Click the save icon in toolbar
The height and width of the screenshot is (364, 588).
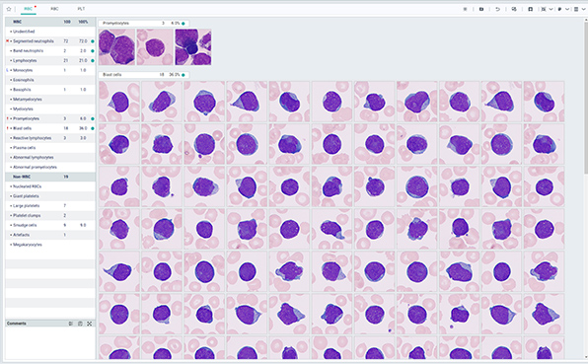[x=530, y=9]
